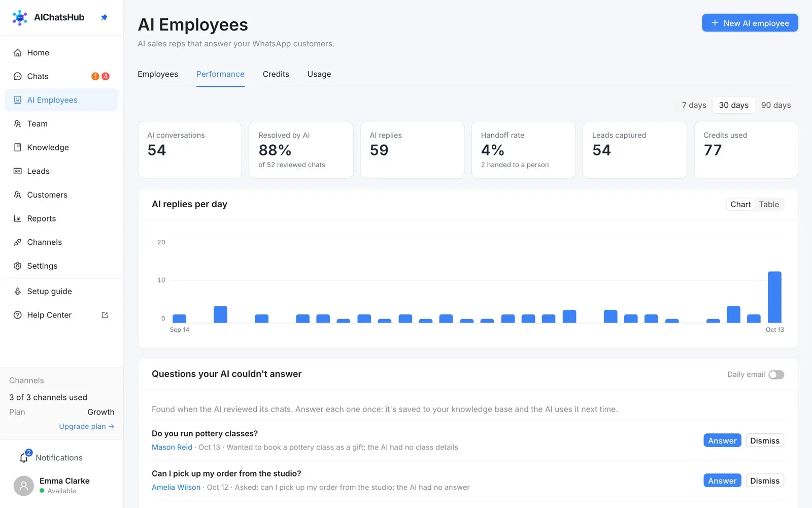Click the "Notifications" label

click(59, 458)
